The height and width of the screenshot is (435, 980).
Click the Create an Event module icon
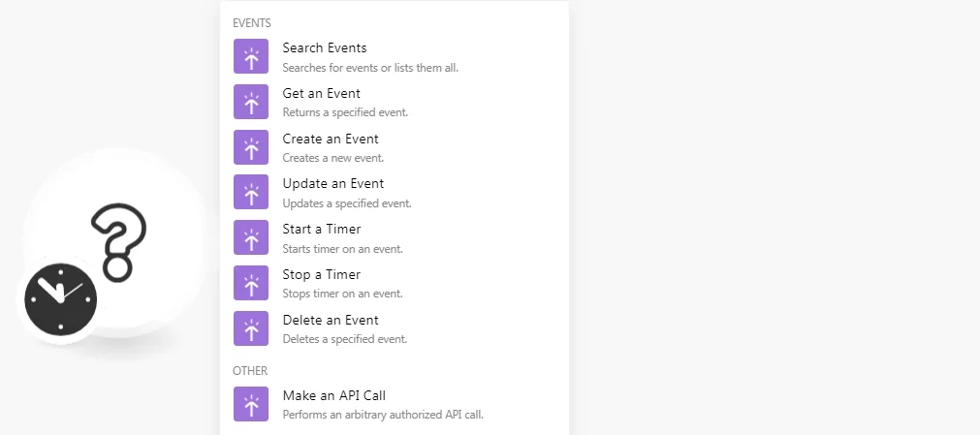tap(251, 147)
